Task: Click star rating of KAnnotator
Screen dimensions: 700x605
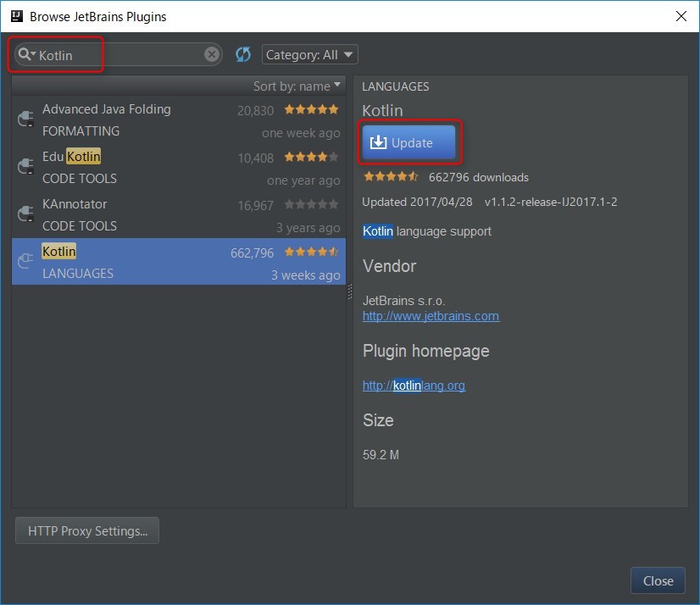Action: coord(312,204)
